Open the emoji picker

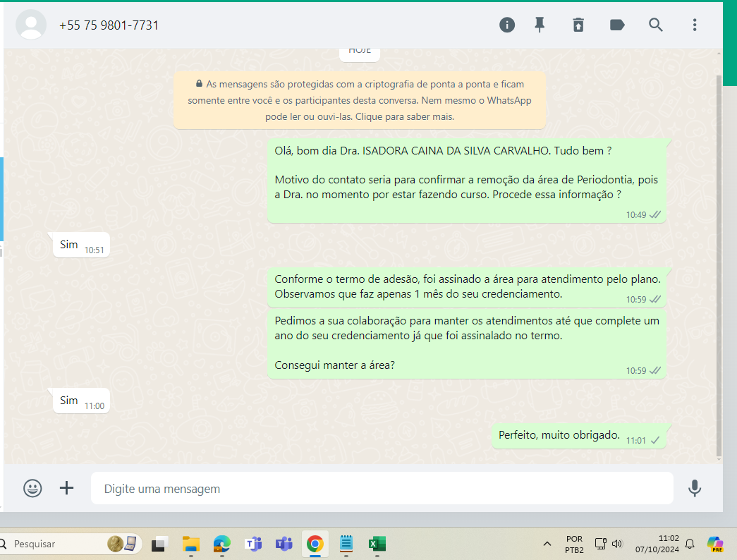pos(32,488)
